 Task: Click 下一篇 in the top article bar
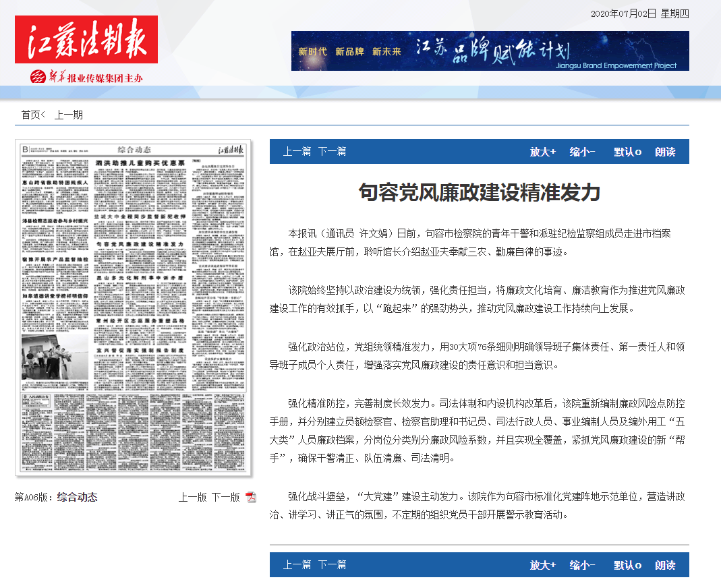(332, 151)
